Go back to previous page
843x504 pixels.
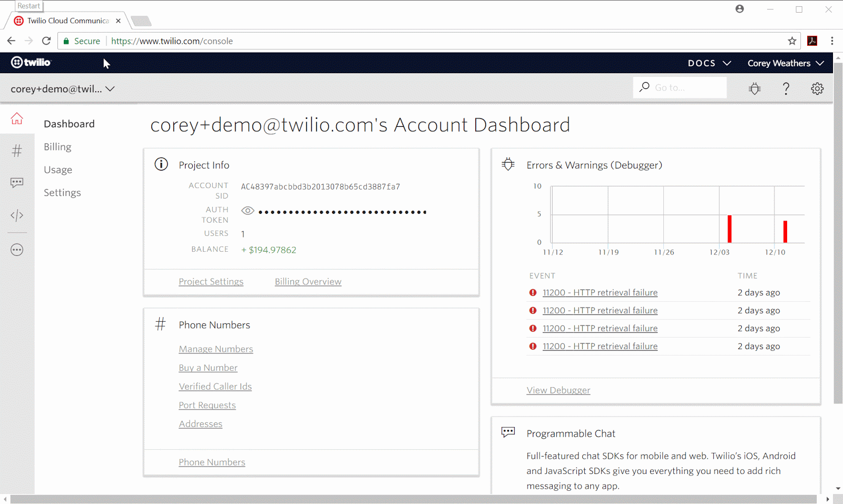click(11, 41)
